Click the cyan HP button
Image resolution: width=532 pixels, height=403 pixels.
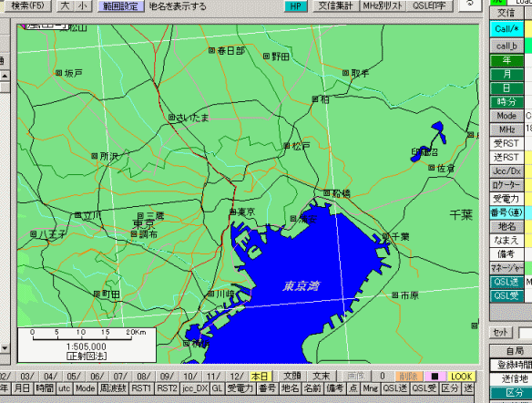tap(296, 6)
